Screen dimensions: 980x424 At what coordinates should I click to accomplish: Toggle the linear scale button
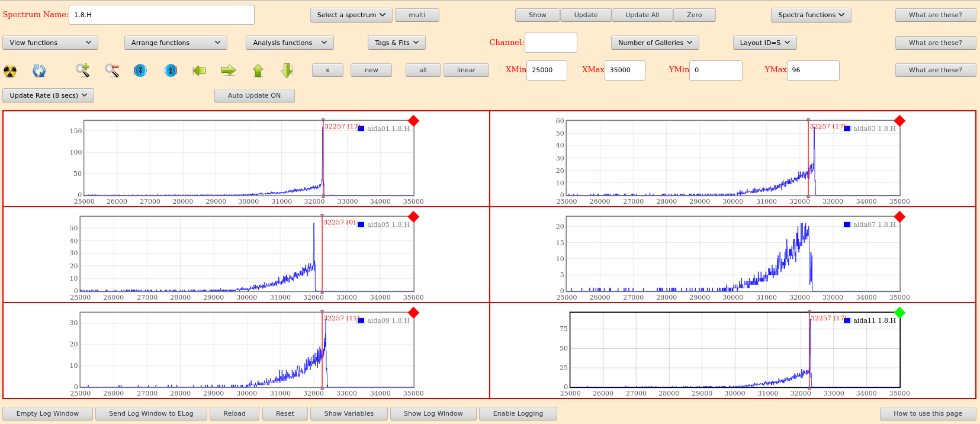pyautogui.click(x=466, y=70)
